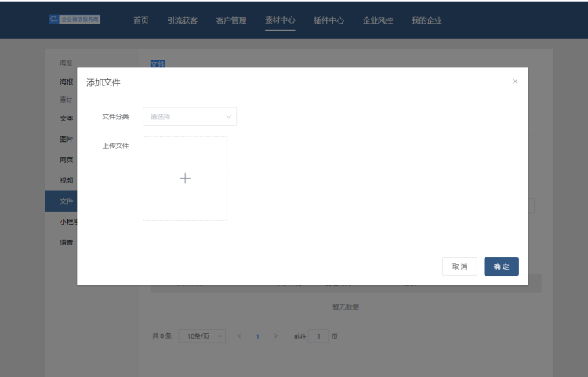The height and width of the screenshot is (377, 588).
Task: Open 我的企业 menu item
Action: coord(426,21)
